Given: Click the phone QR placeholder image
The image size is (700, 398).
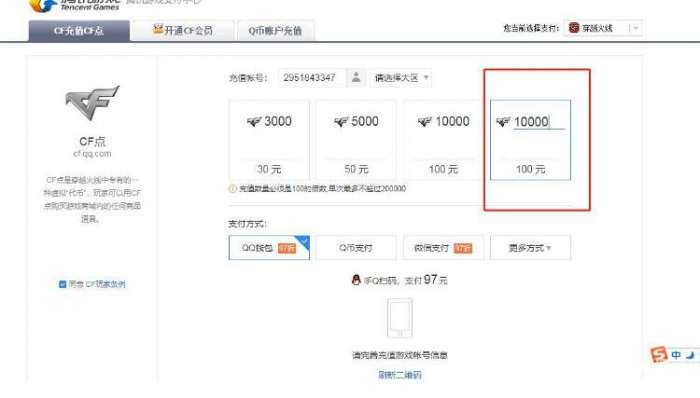Looking at the screenshot, I should point(400,318).
